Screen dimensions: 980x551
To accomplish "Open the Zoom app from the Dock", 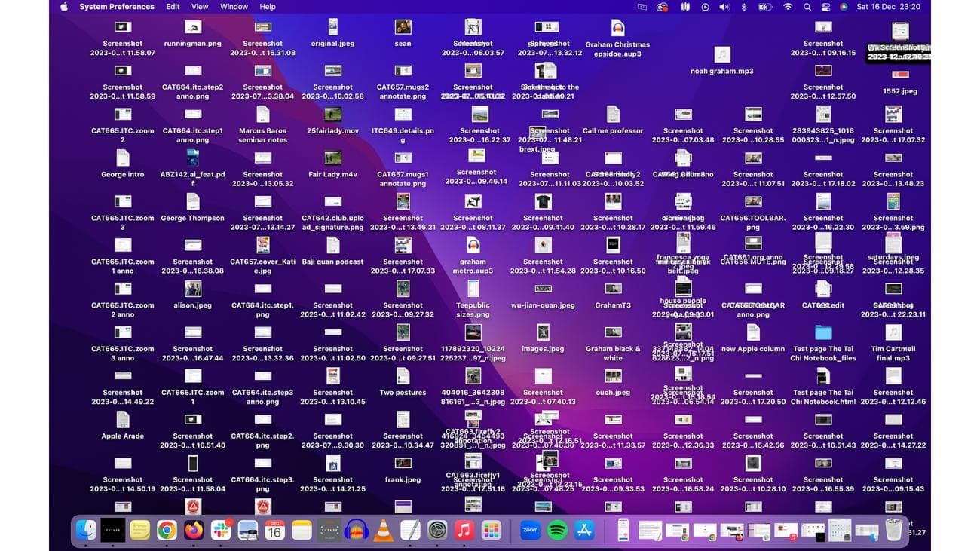I will (x=530, y=530).
